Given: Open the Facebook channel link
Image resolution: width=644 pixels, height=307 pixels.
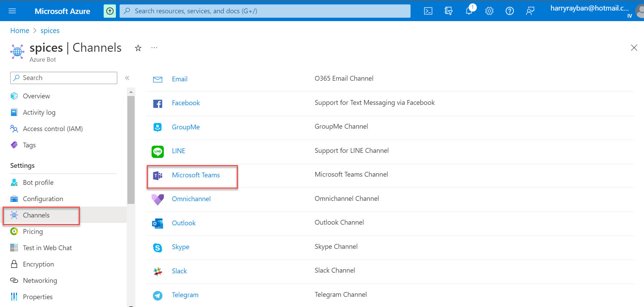Looking at the screenshot, I should (186, 103).
